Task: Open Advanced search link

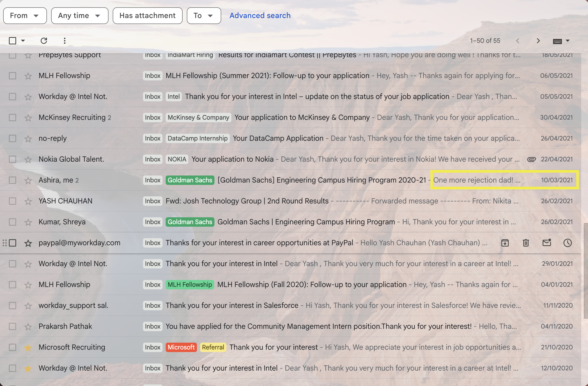Action: 260,16
